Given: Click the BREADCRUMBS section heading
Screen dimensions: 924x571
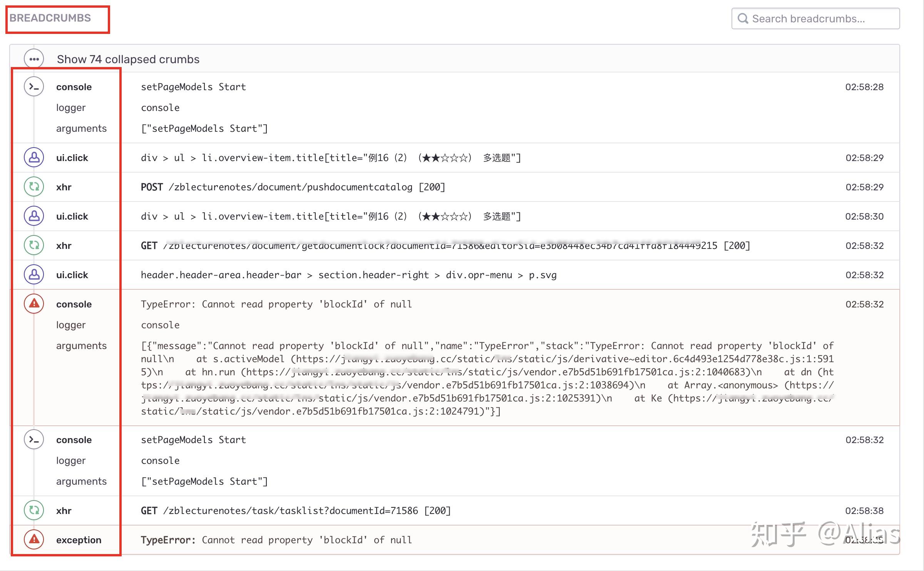Looking at the screenshot, I should (50, 18).
